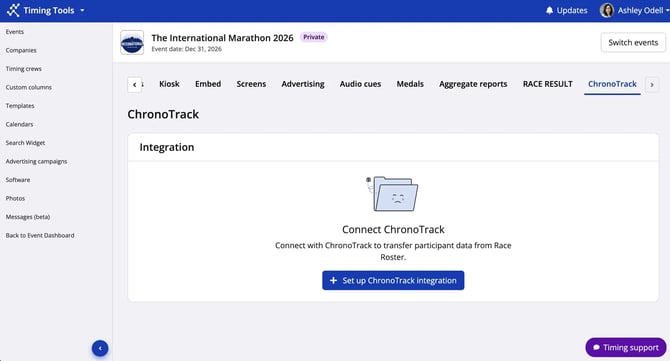Image resolution: width=670 pixels, height=361 pixels.
Task: Open Software in the sidebar
Action: [x=18, y=180]
